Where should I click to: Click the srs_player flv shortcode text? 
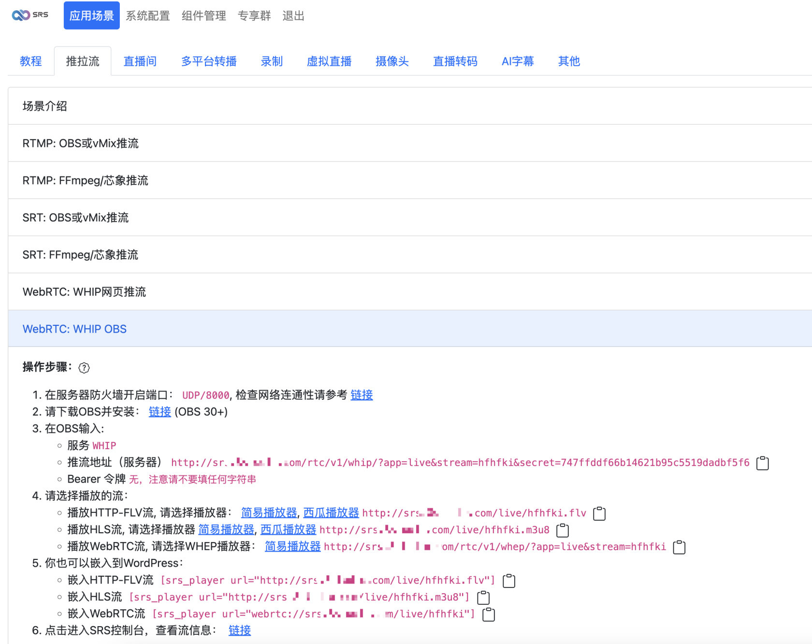point(328,581)
